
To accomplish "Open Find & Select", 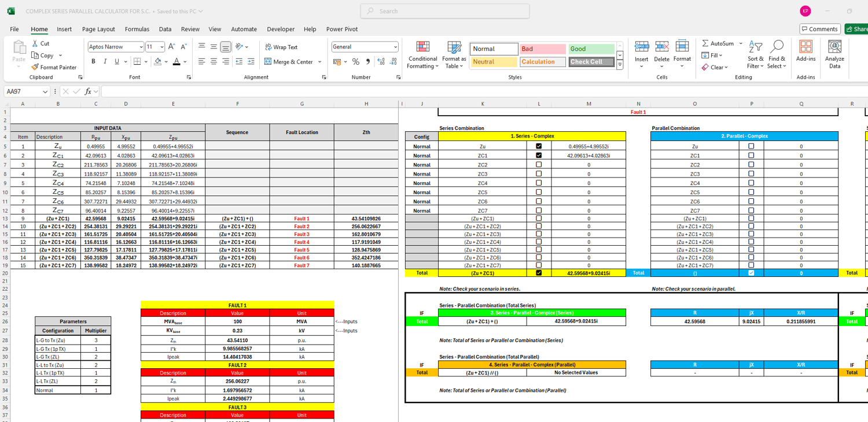I will [x=777, y=54].
